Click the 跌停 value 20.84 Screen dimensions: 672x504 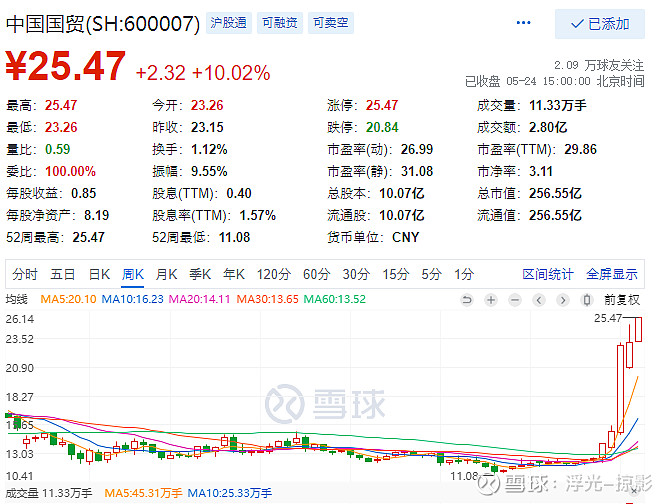(382, 127)
